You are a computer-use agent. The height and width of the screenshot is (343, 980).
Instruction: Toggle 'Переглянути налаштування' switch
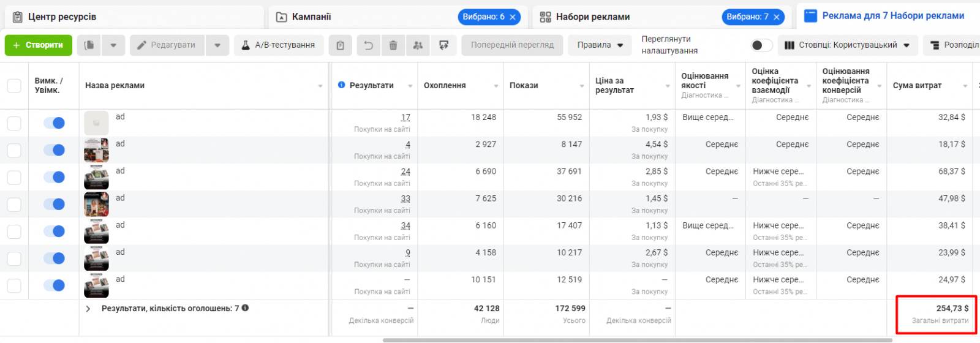(x=761, y=45)
